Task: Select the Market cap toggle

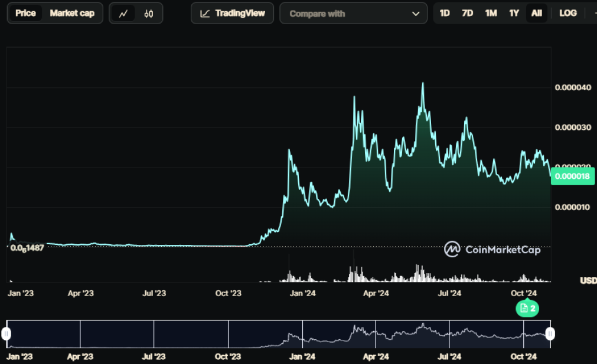Action: tap(72, 14)
